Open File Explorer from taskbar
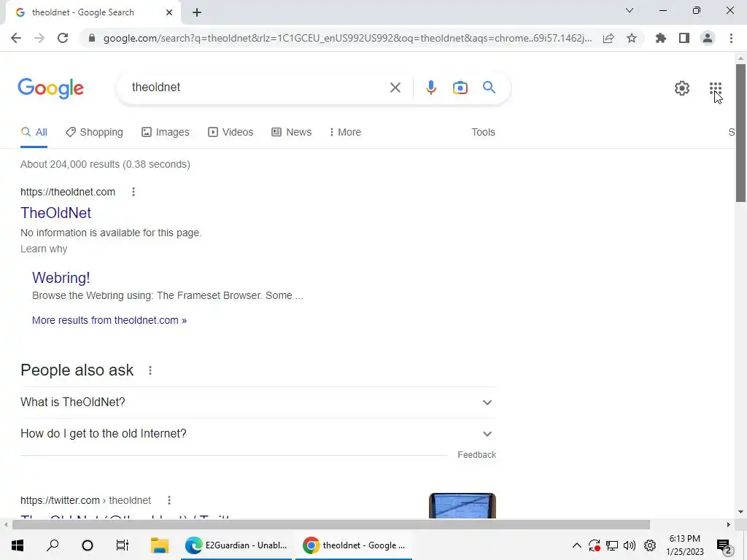The width and height of the screenshot is (747, 560). pyautogui.click(x=160, y=545)
